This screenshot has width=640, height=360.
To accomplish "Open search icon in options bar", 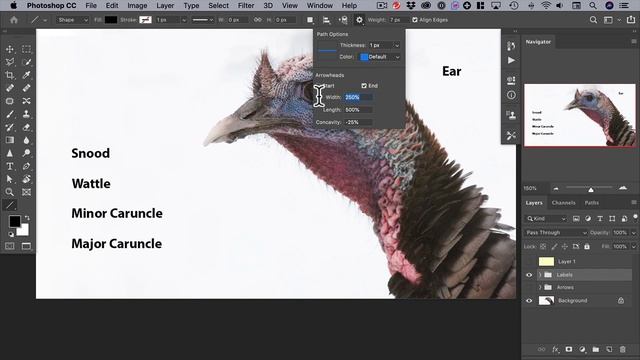I will pyautogui.click(x=593, y=20).
